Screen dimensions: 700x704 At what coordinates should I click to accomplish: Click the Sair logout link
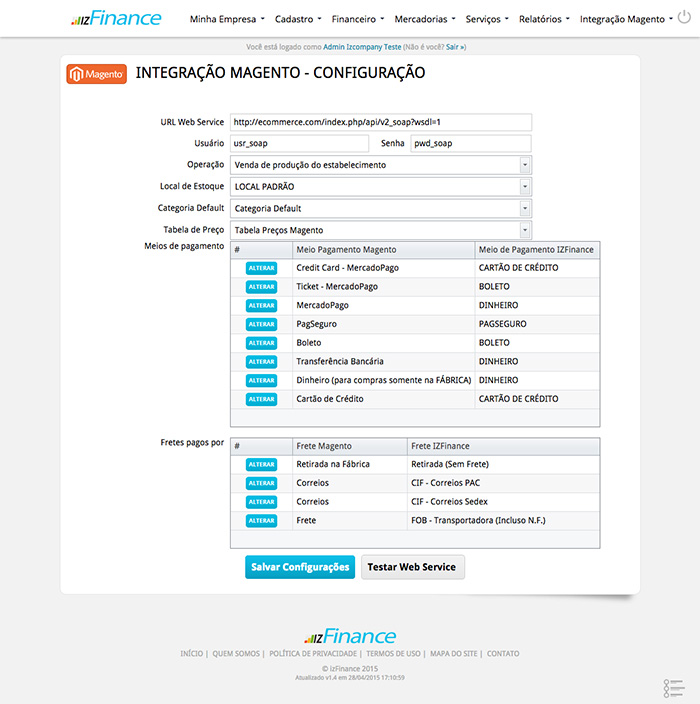456,47
